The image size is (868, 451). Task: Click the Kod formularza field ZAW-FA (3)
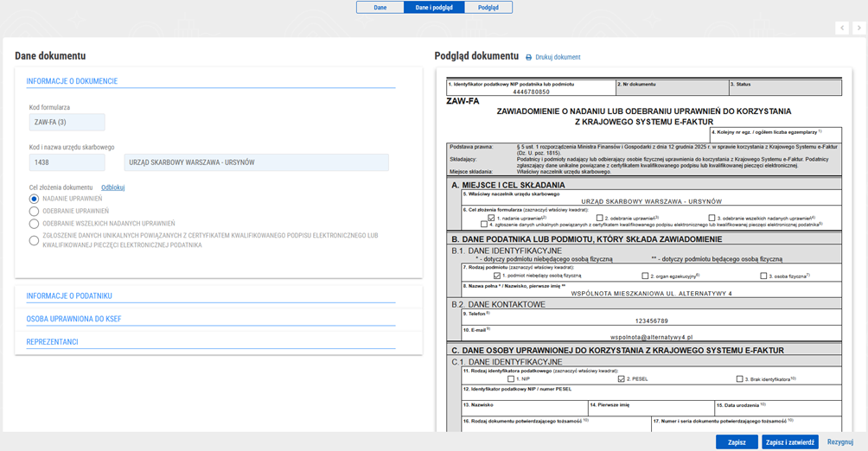coord(67,123)
